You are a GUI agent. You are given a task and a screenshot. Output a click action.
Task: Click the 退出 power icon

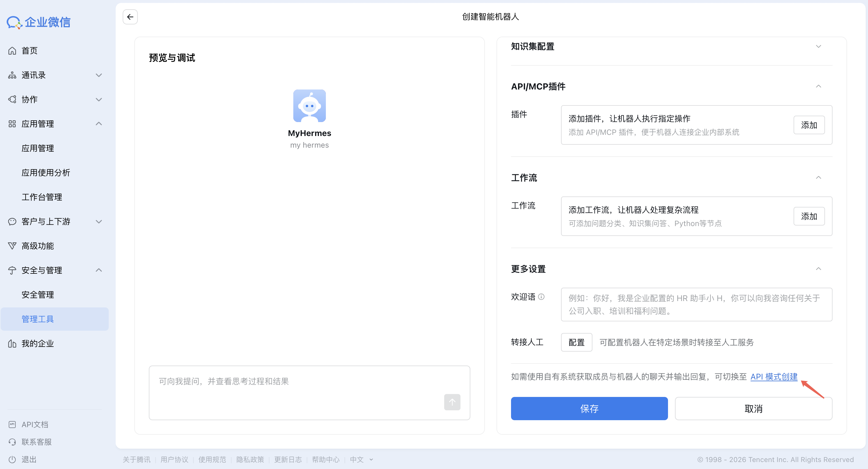click(12, 460)
